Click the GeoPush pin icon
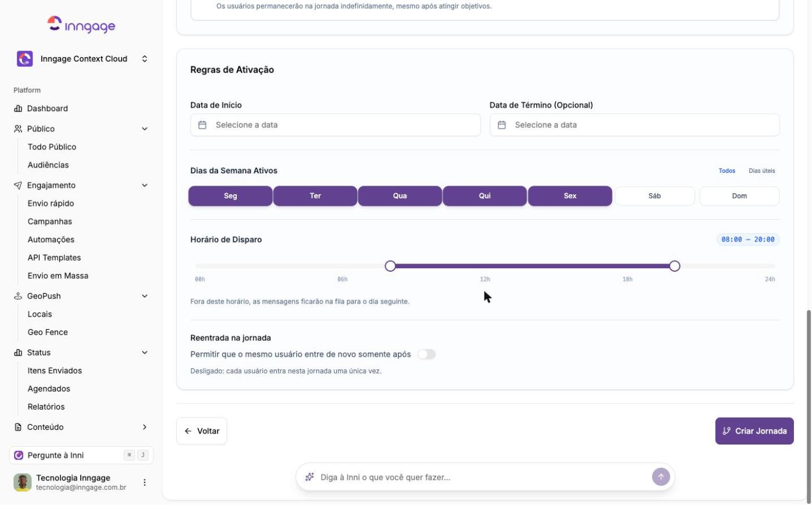 [18, 296]
